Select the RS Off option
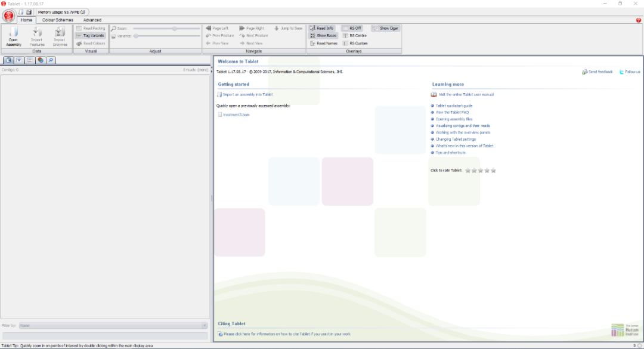 coord(352,29)
